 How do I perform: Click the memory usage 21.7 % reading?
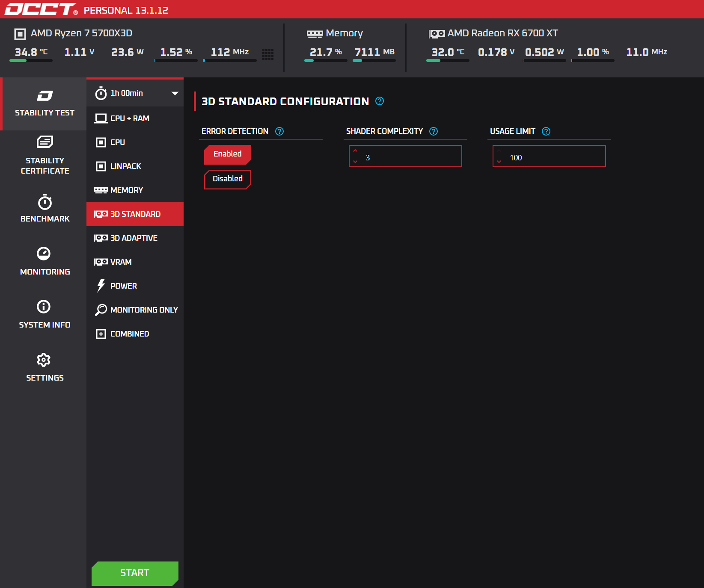[326, 52]
